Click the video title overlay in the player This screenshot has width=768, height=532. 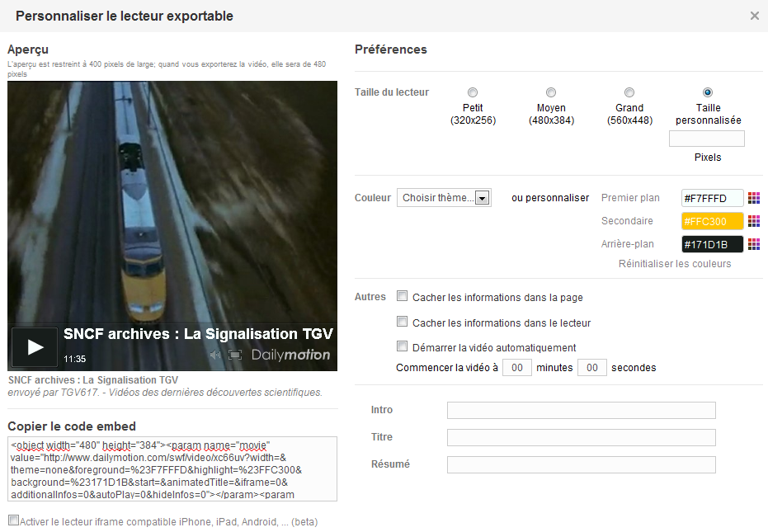tap(198, 333)
